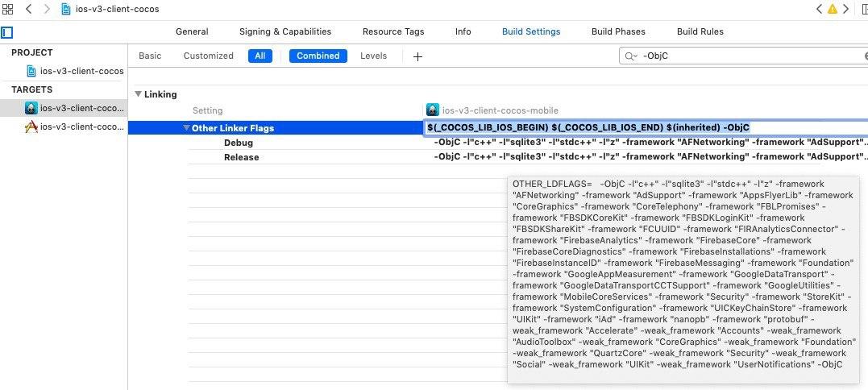This screenshot has height=390, width=868.
Task: Toggle the project and targets list sidebar
Action: click(x=6, y=33)
